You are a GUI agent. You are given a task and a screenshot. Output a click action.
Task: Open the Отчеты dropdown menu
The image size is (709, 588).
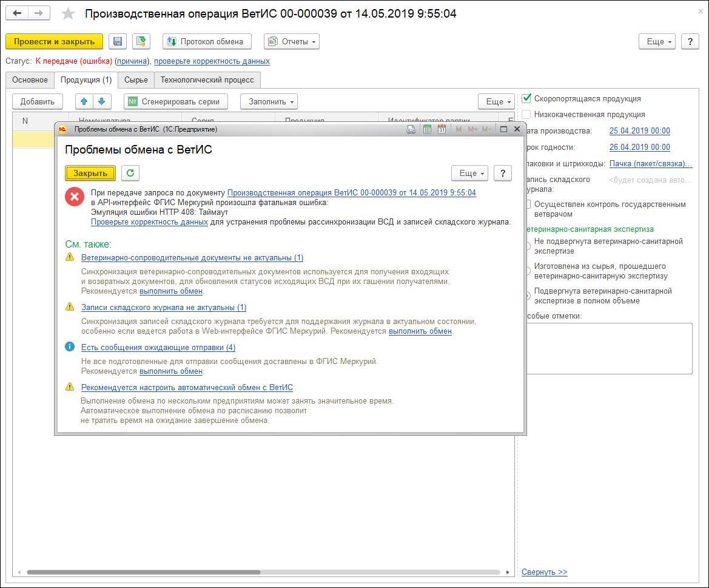coord(292,42)
